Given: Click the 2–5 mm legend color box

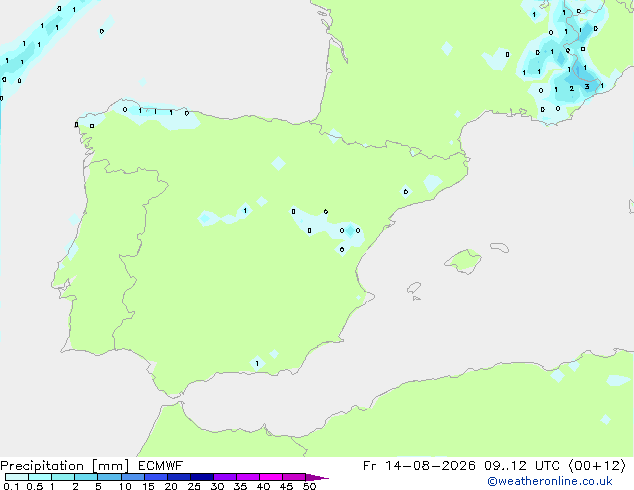Looking at the screenshot, I should pos(86,477).
